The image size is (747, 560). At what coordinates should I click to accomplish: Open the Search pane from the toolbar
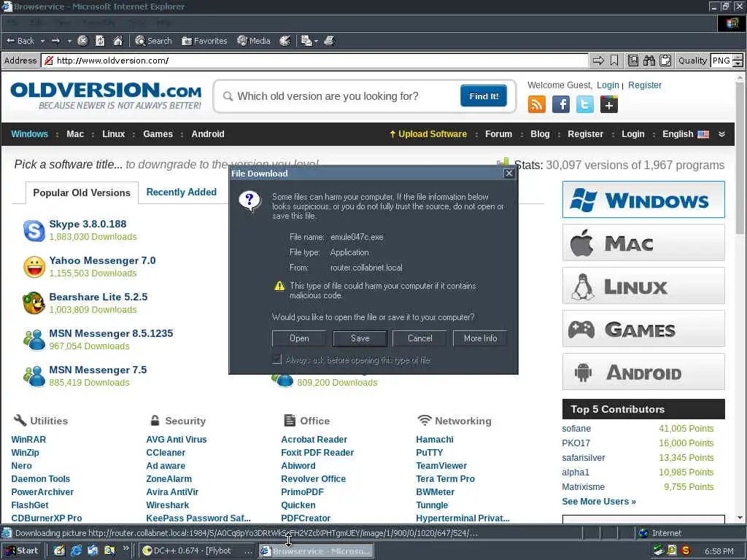click(x=153, y=41)
